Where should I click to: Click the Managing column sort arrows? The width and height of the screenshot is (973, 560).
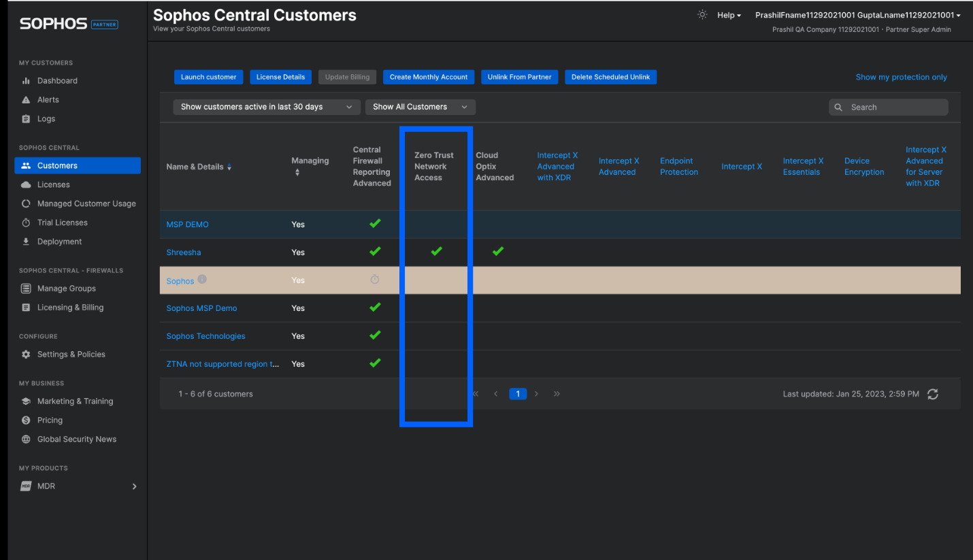pyautogui.click(x=297, y=173)
